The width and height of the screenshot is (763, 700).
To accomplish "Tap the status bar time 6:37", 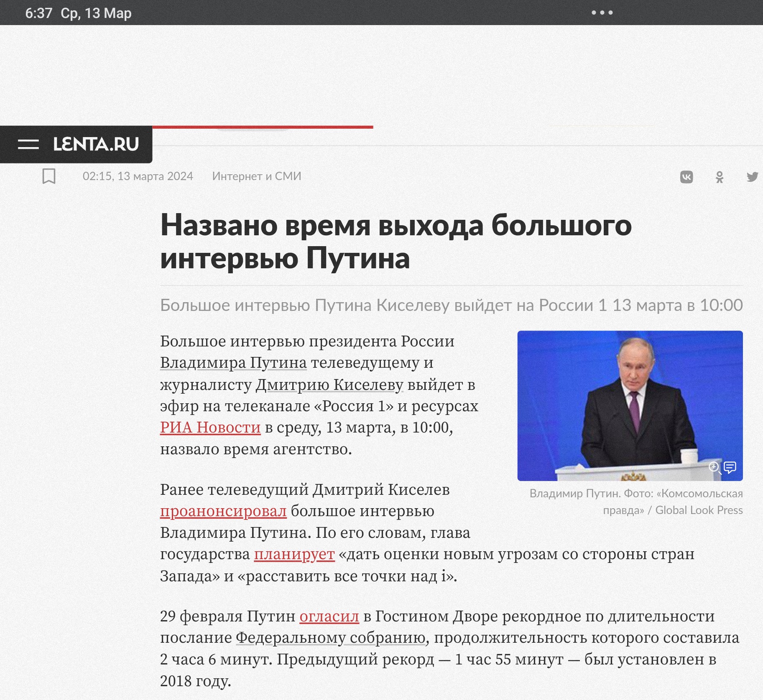I will 39,13.
